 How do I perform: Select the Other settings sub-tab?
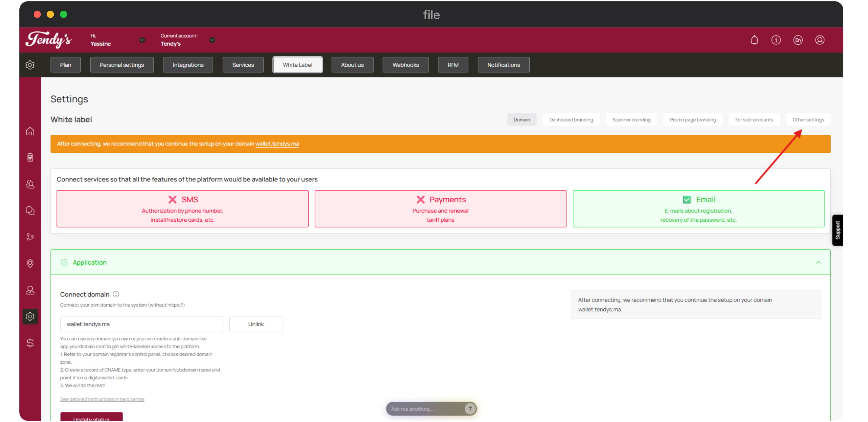point(808,120)
